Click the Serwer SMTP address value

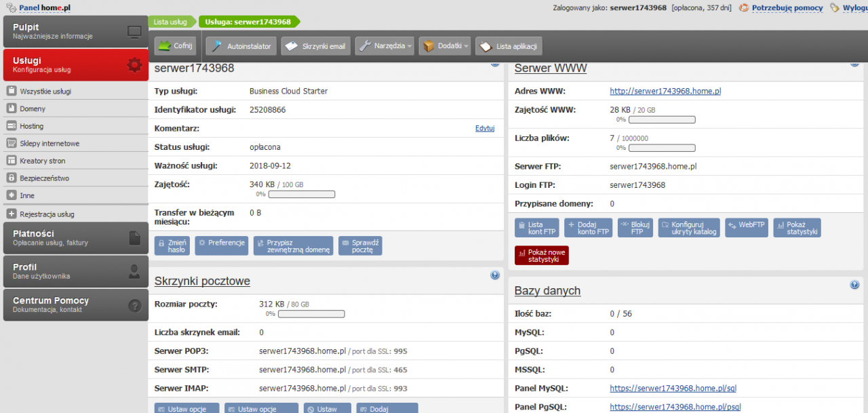click(302, 370)
